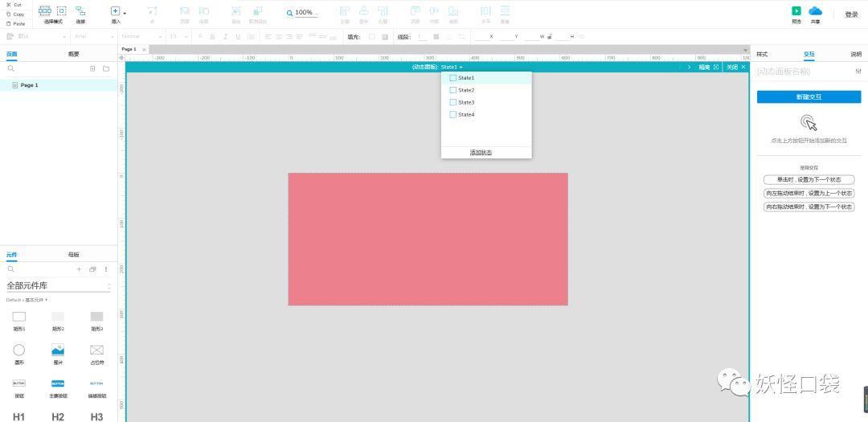
Task: Open the 100% zoom level dropdown
Action: [303, 13]
